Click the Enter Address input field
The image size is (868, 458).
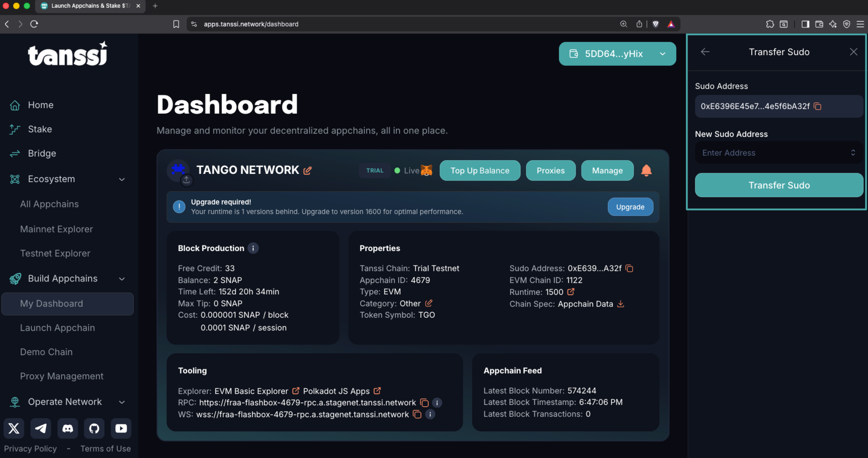click(772, 153)
